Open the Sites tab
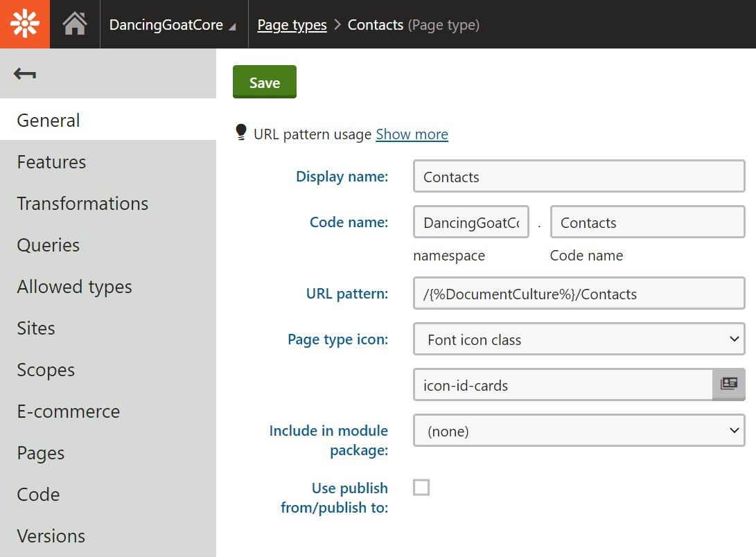Screen dimensions: 756x557 point(108,328)
